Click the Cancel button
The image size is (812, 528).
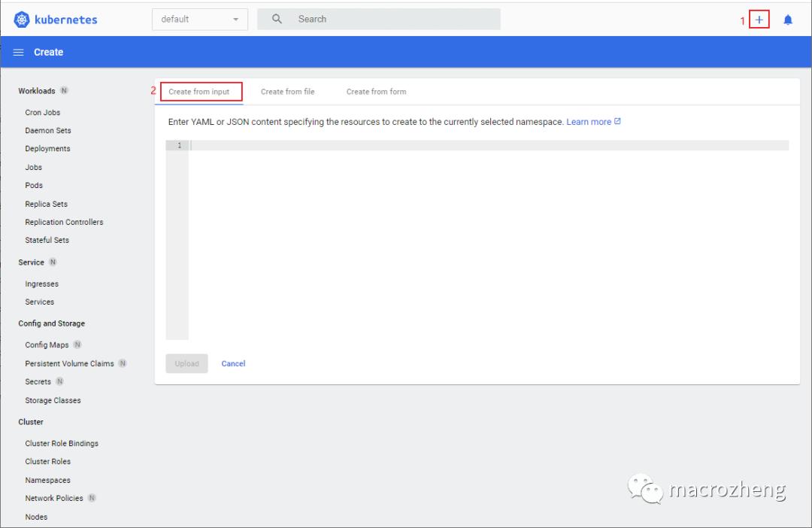[233, 364]
